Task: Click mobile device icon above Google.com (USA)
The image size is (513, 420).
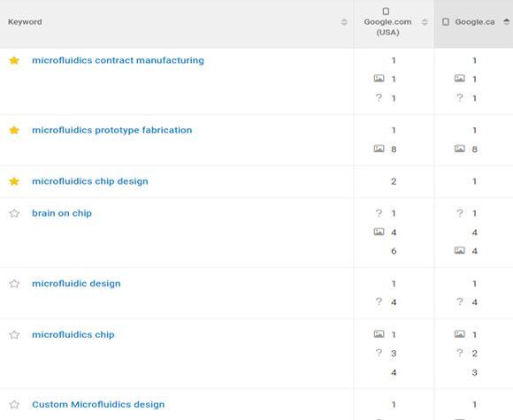Action: click(386, 11)
